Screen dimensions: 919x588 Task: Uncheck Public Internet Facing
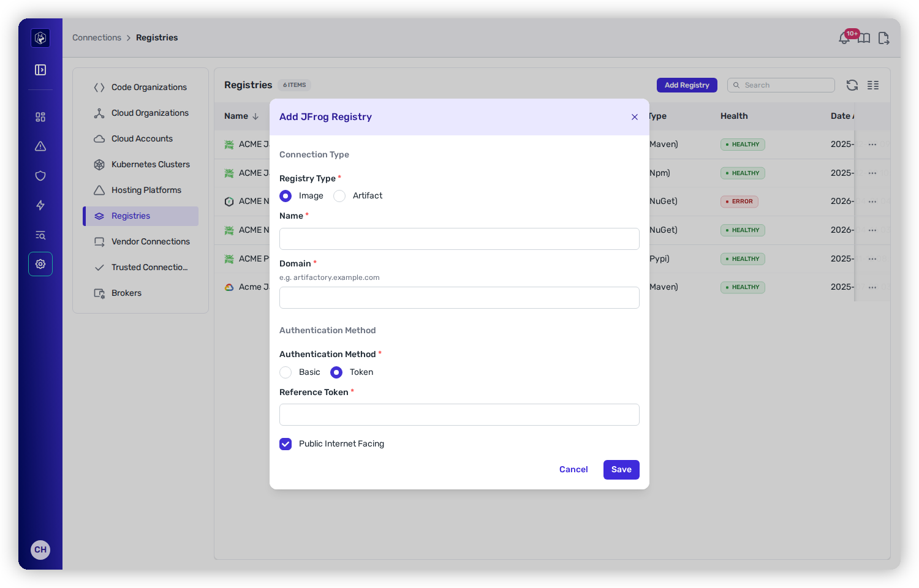point(286,444)
